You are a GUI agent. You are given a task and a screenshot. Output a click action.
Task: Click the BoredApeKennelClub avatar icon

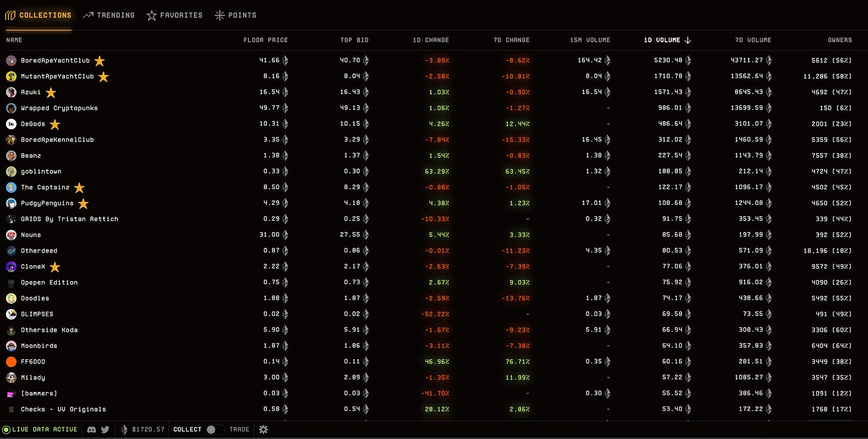click(x=11, y=140)
